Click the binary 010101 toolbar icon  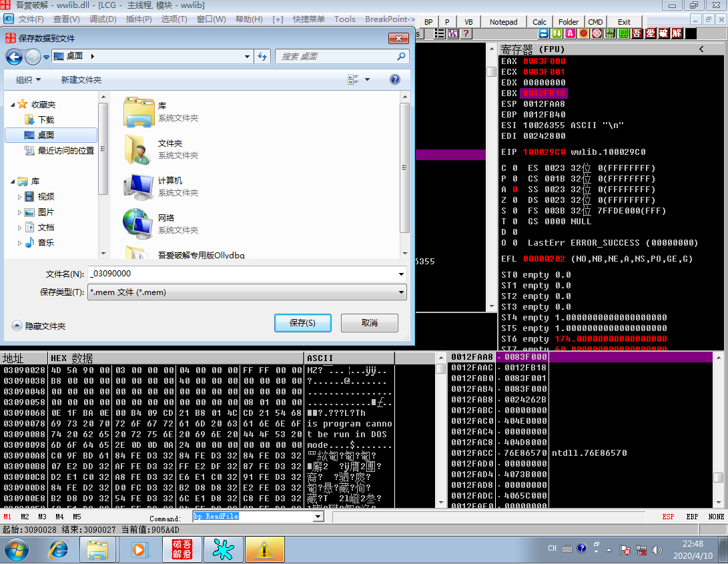611,33
